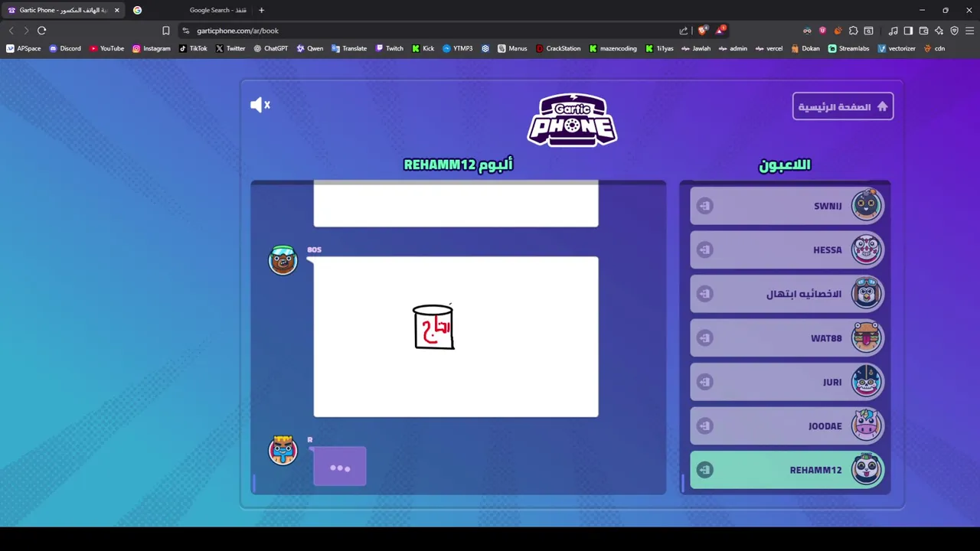The image size is (980, 551).
Task: Click the can drawing in the album
Action: tap(433, 327)
